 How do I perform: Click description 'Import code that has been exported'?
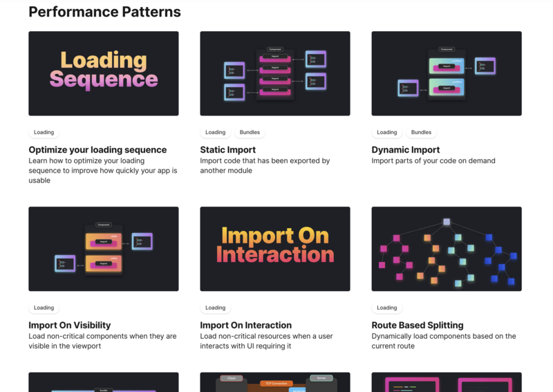[265, 165]
